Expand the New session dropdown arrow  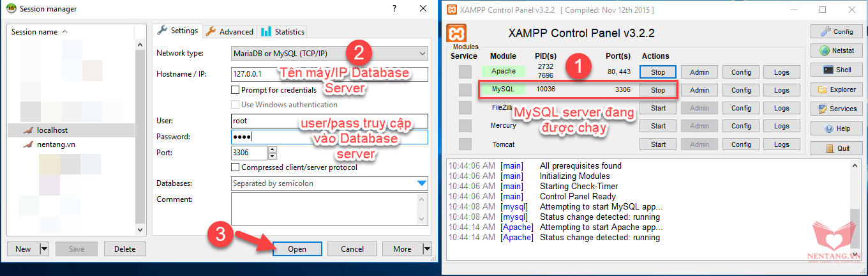click(44, 249)
